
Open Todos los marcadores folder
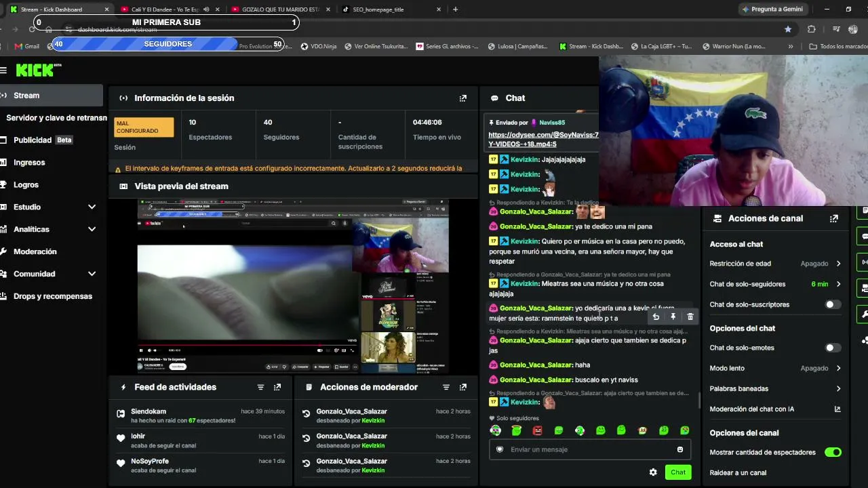[x=839, y=47]
